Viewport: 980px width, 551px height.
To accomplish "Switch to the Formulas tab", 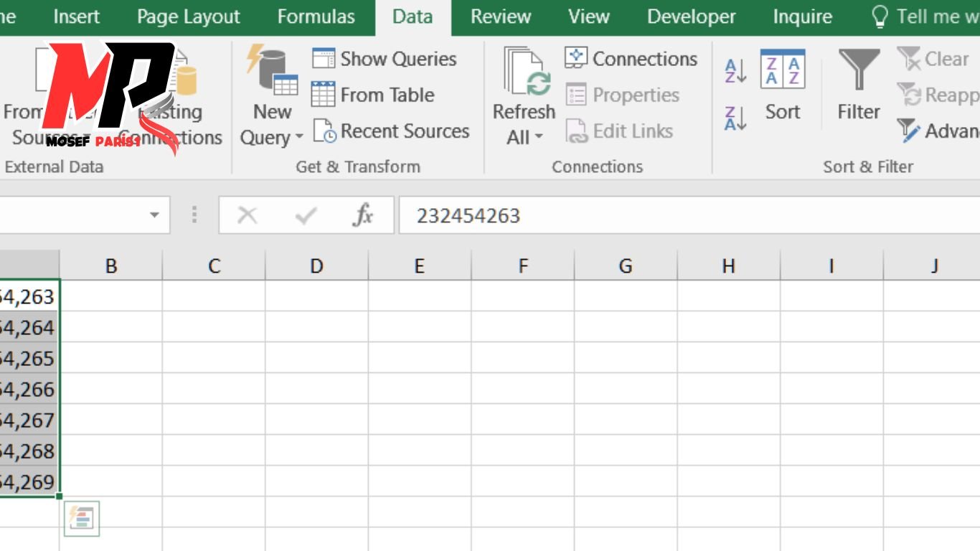I will (316, 17).
